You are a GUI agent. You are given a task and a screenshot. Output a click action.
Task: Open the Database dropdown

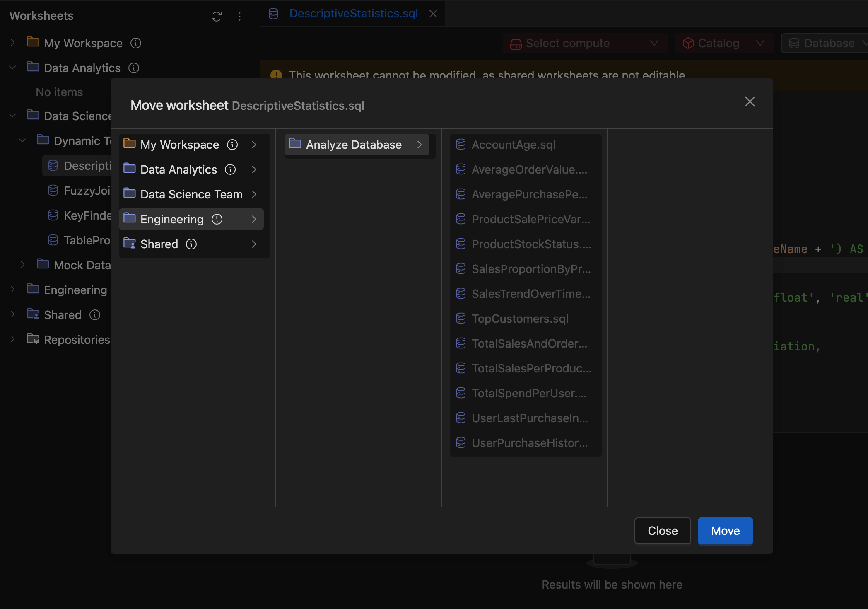click(x=825, y=43)
